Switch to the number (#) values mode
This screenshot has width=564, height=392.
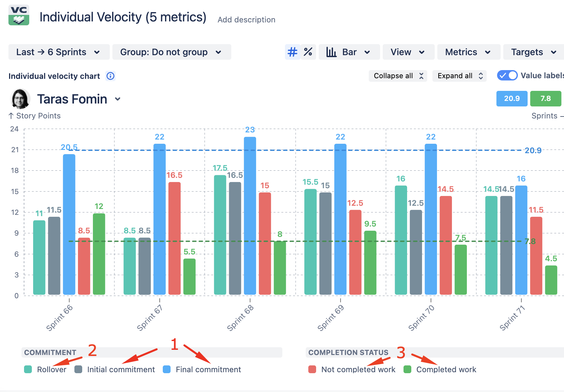click(x=292, y=52)
